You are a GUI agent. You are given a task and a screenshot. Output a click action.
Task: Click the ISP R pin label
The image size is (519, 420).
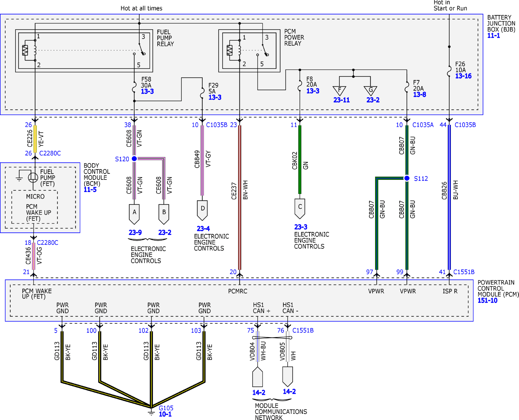[450, 291]
